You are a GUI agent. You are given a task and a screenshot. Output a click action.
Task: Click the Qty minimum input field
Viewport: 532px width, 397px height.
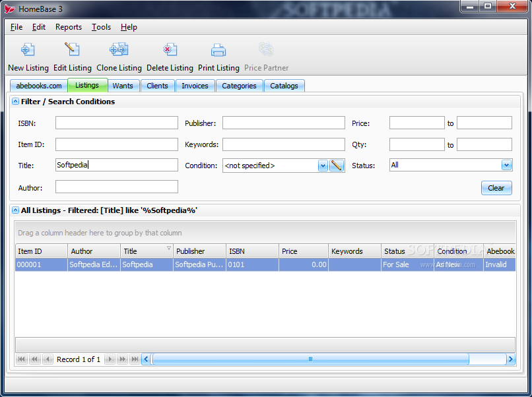417,144
